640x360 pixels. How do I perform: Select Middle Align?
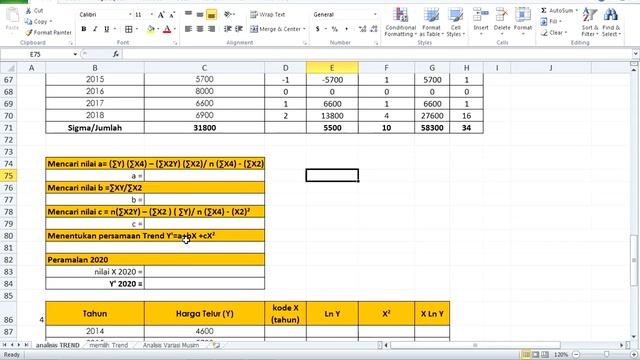[x=200, y=15]
